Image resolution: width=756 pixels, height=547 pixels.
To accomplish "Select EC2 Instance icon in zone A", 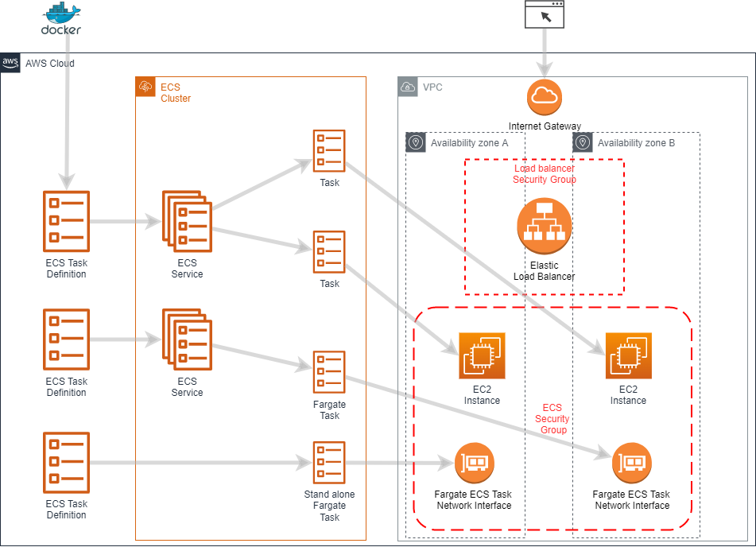I will click(x=483, y=356).
